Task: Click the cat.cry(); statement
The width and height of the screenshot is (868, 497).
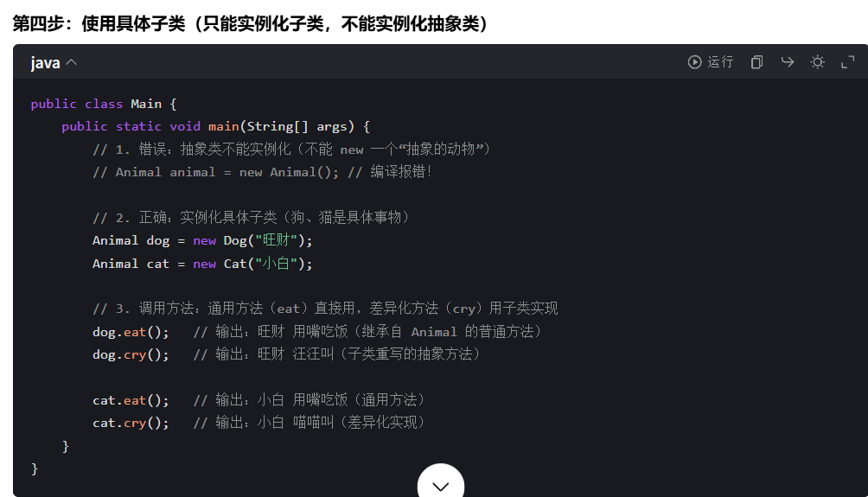Action: 131,423
